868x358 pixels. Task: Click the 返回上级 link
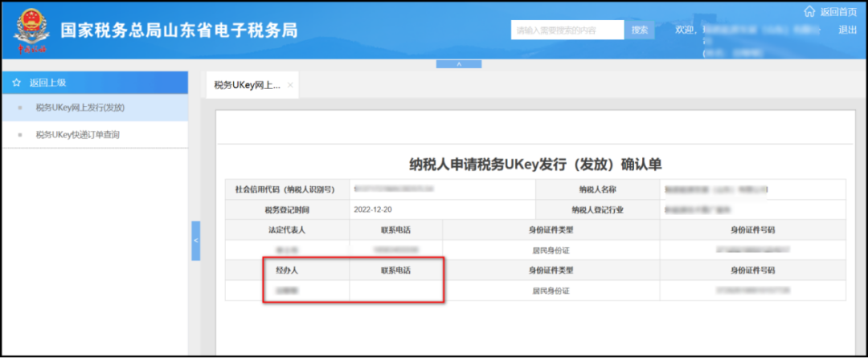tap(47, 83)
